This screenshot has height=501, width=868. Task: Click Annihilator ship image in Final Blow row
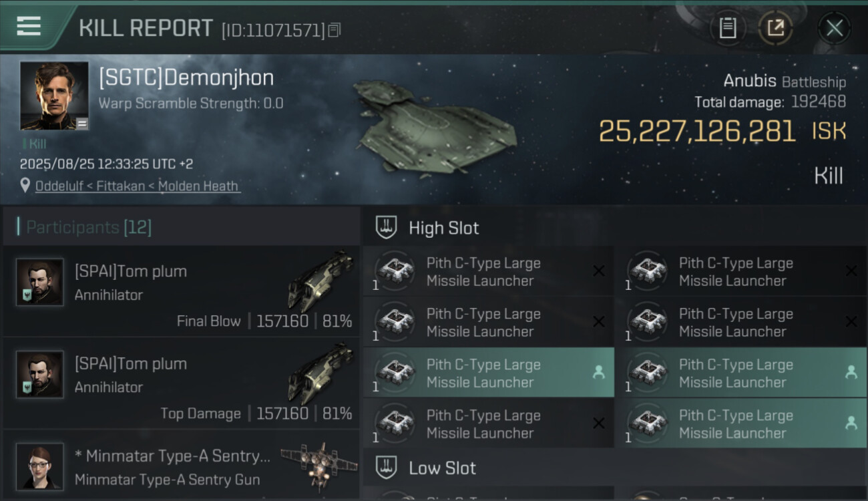coord(320,279)
